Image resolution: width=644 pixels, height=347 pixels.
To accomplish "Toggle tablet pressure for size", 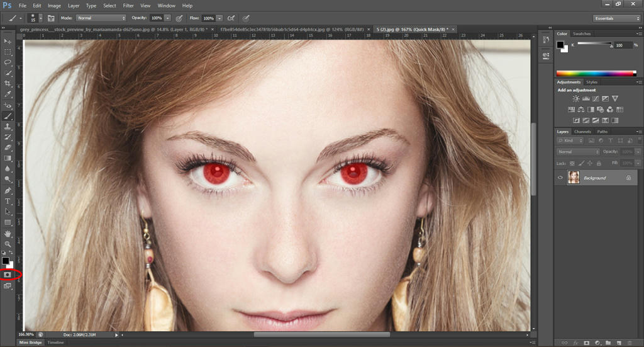I will tap(246, 18).
